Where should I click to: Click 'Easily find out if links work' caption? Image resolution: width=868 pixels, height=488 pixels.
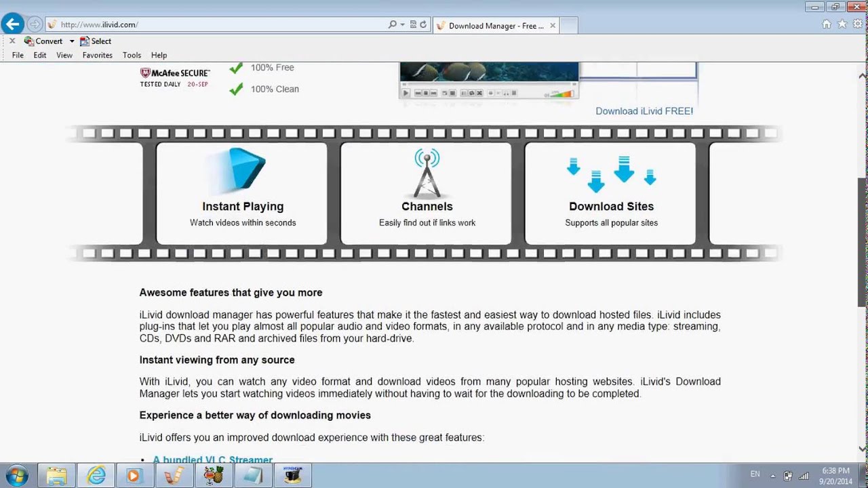click(x=427, y=223)
